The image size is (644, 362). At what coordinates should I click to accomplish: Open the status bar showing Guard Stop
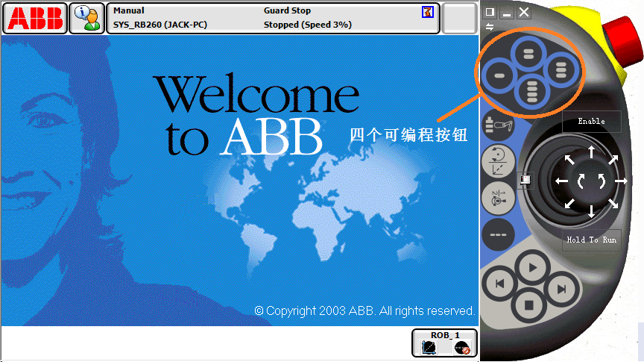pyautogui.click(x=273, y=18)
